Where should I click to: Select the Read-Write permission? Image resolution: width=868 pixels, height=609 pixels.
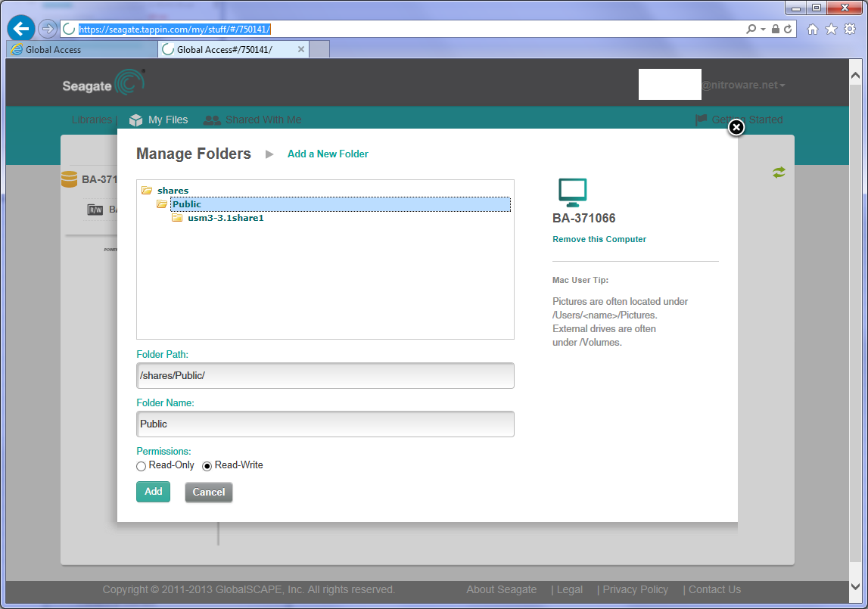tap(207, 466)
